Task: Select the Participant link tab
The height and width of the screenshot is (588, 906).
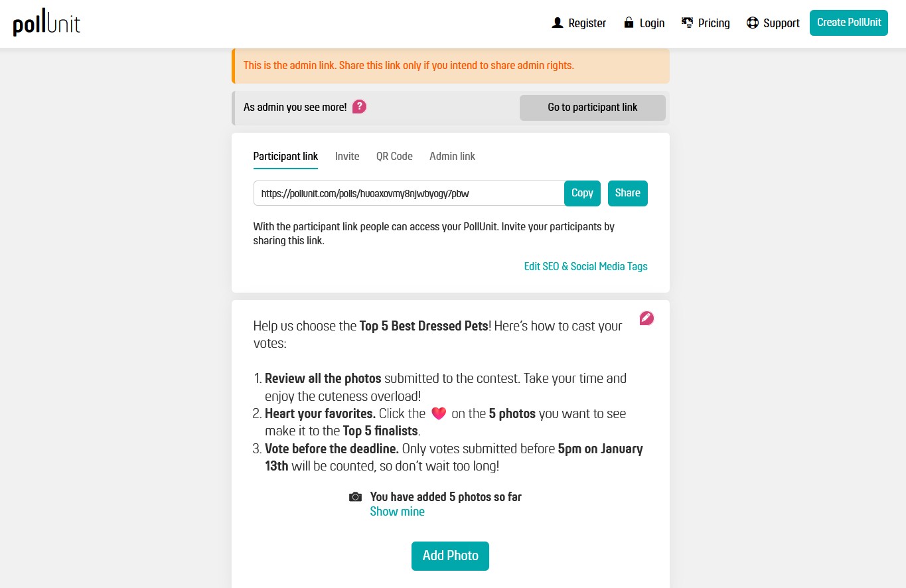Action: coord(285,157)
